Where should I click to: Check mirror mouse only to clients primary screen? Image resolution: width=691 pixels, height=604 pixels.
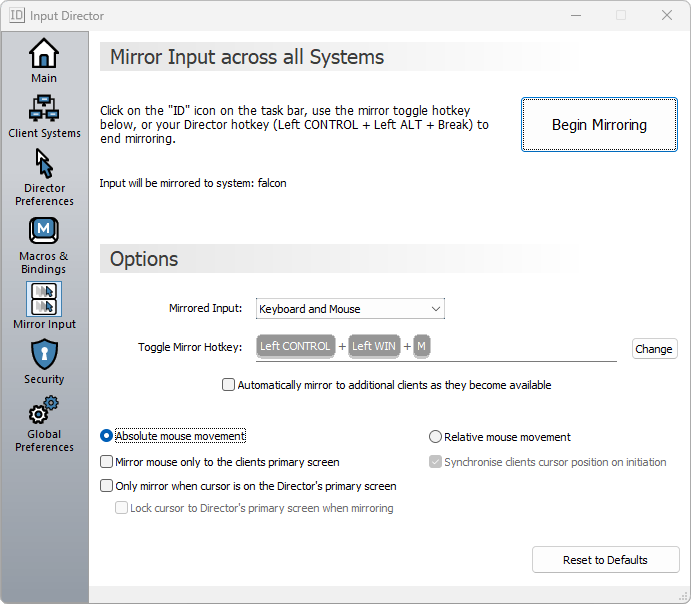tap(107, 462)
